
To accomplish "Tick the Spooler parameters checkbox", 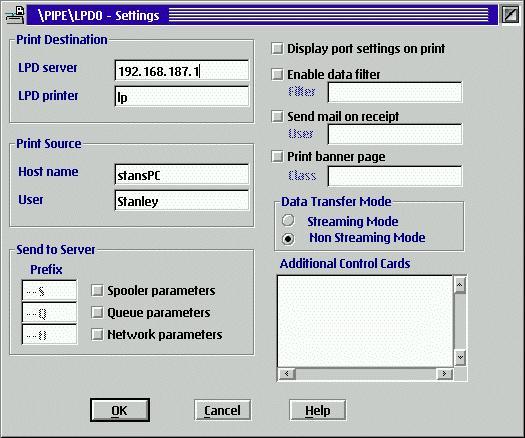I will [x=97, y=291].
